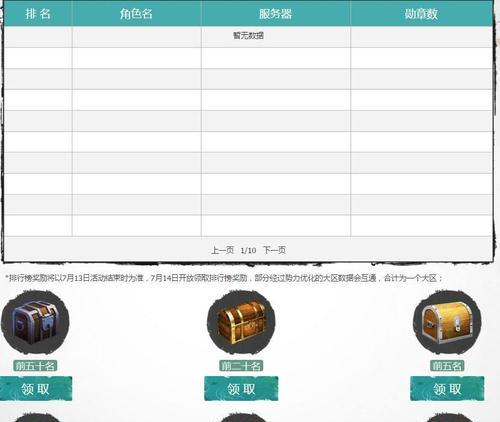Click the partially visible bottom-left chest icon

point(36,418)
